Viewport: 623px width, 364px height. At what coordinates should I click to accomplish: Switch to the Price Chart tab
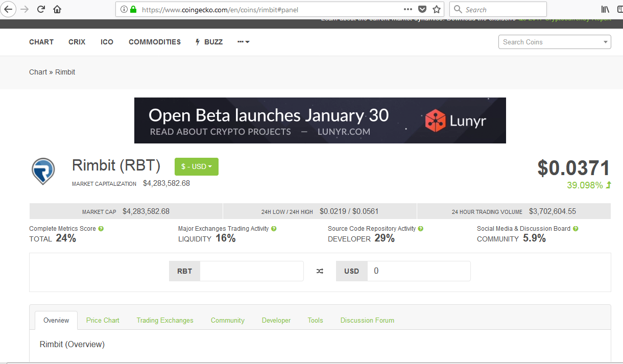coord(103,320)
